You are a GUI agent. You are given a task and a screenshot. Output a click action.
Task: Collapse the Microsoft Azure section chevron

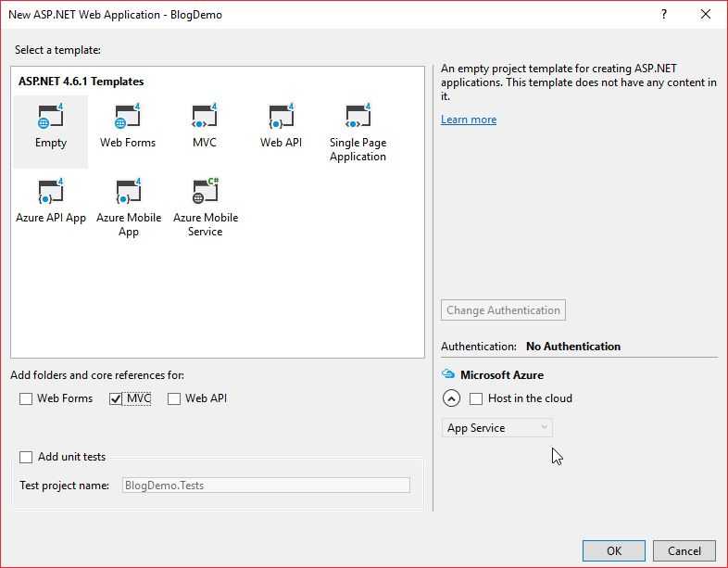point(451,398)
